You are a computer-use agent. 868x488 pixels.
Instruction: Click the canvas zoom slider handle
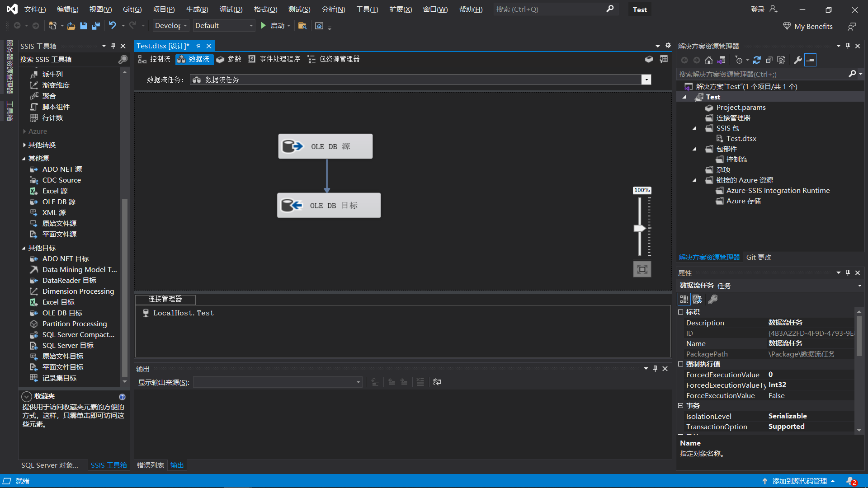639,228
